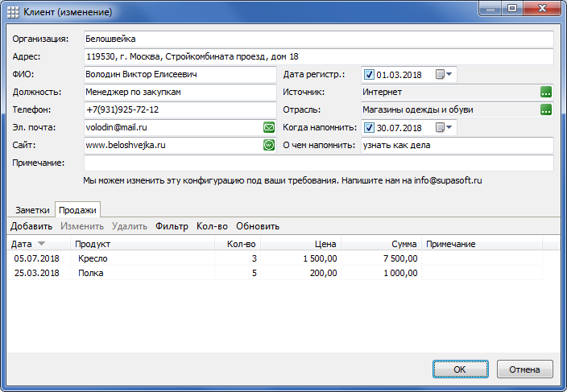Click the 200,00 price cell

click(x=300, y=273)
